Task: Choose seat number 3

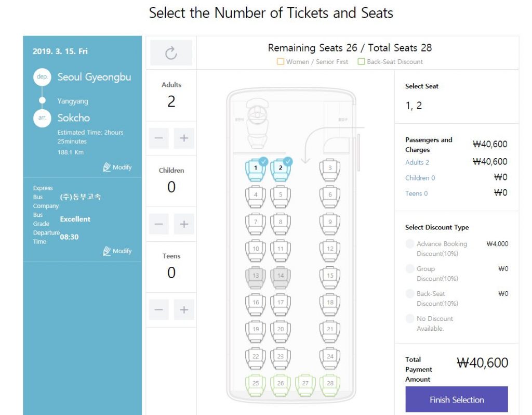Action: 330,170
